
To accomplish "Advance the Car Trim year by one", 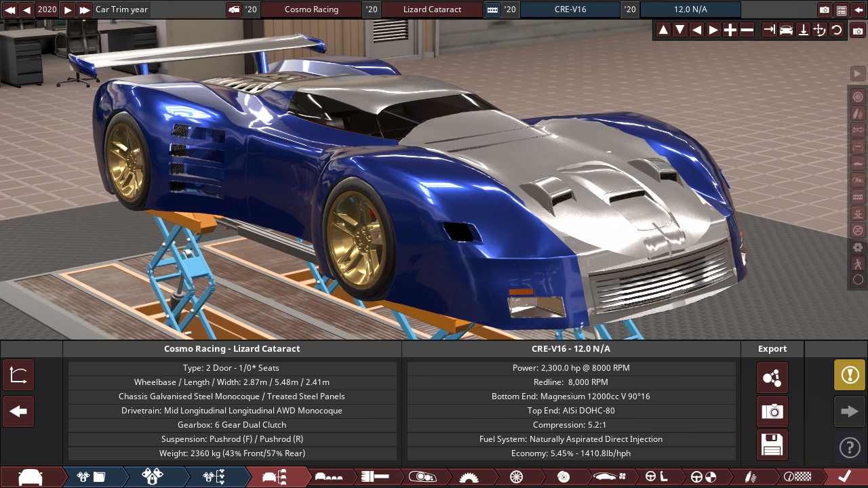I will pos(68,9).
